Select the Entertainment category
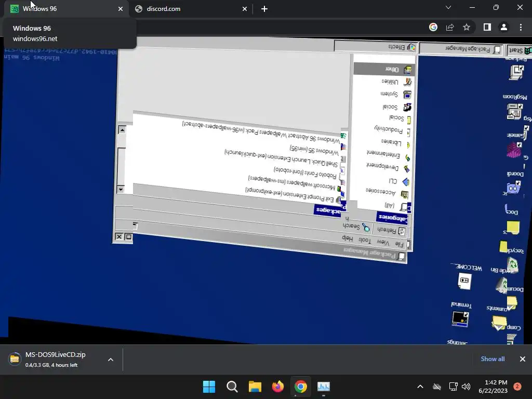Viewport: 532px width, 399px height. click(x=383, y=155)
